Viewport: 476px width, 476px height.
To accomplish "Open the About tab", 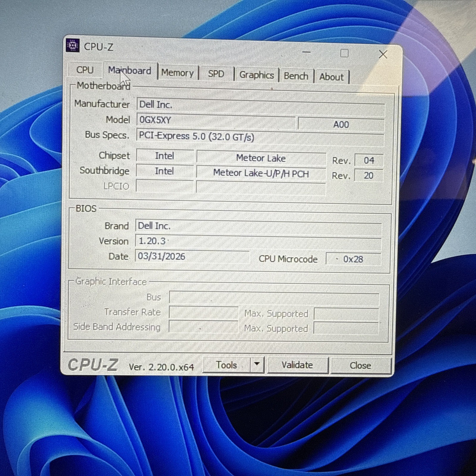I will pyautogui.click(x=331, y=77).
